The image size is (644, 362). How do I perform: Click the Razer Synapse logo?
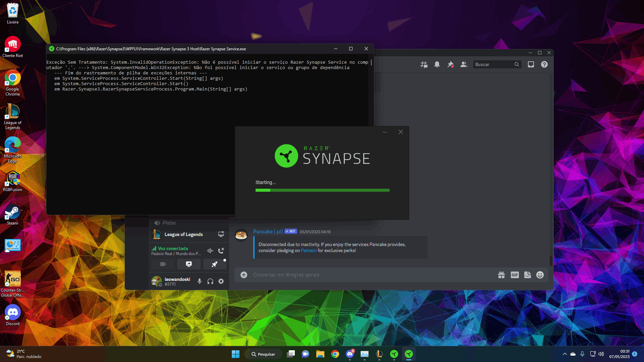pos(322,156)
